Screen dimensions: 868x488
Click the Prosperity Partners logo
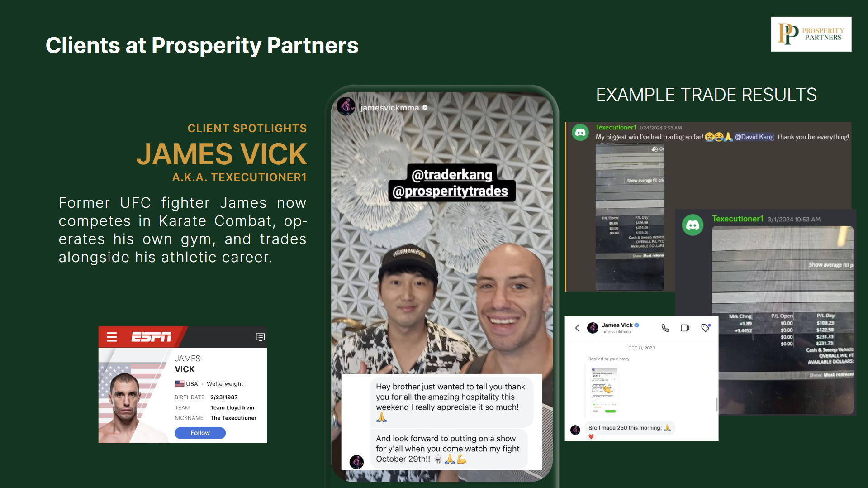point(811,34)
